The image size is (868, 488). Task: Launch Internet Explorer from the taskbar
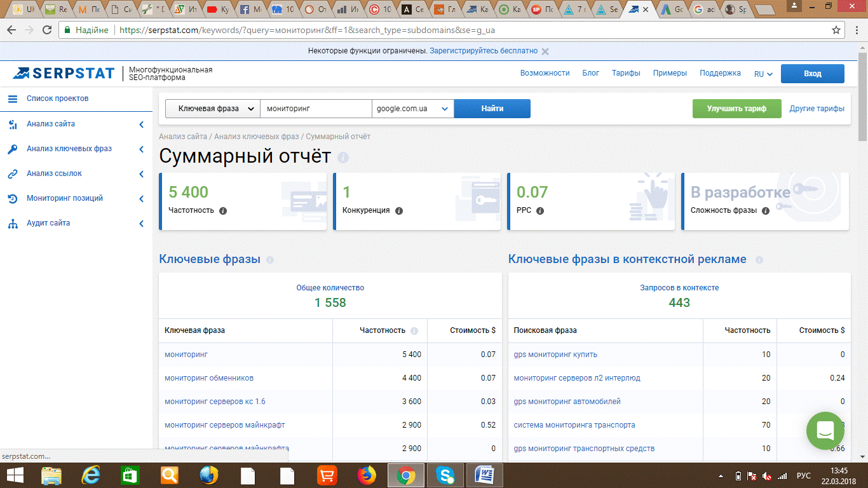pos(92,475)
